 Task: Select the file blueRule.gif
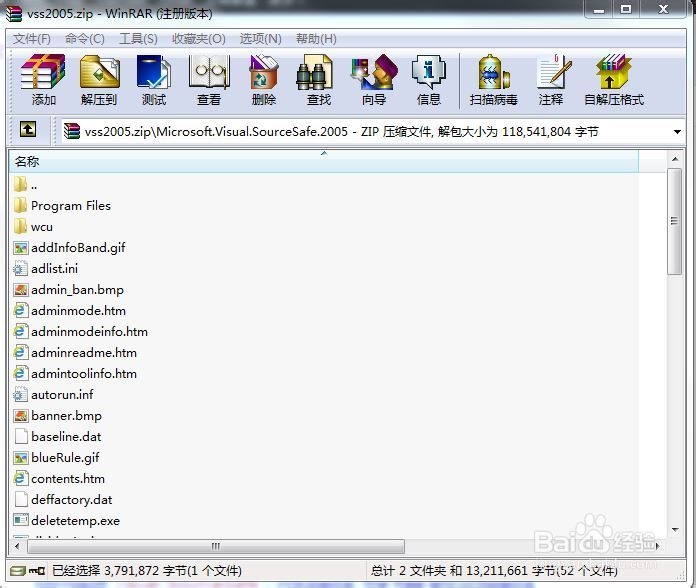tap(65, 458)
